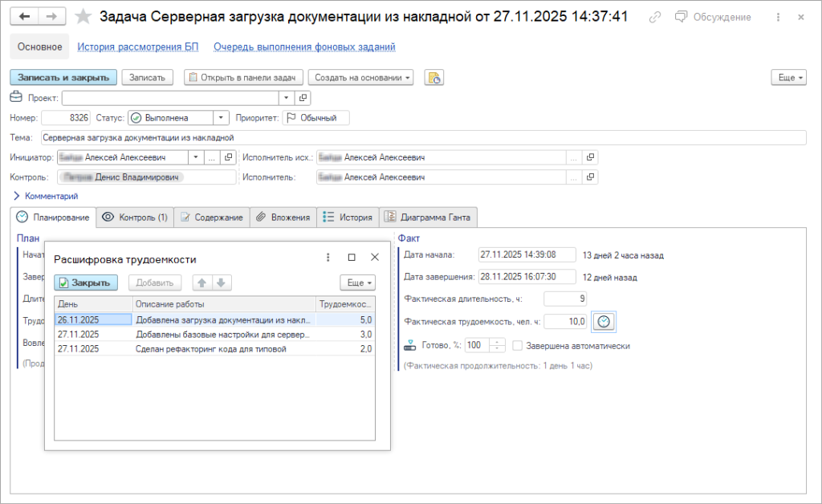Switch to the Контроль (1) tab
The image size is (822, 504).
[135, 217]
